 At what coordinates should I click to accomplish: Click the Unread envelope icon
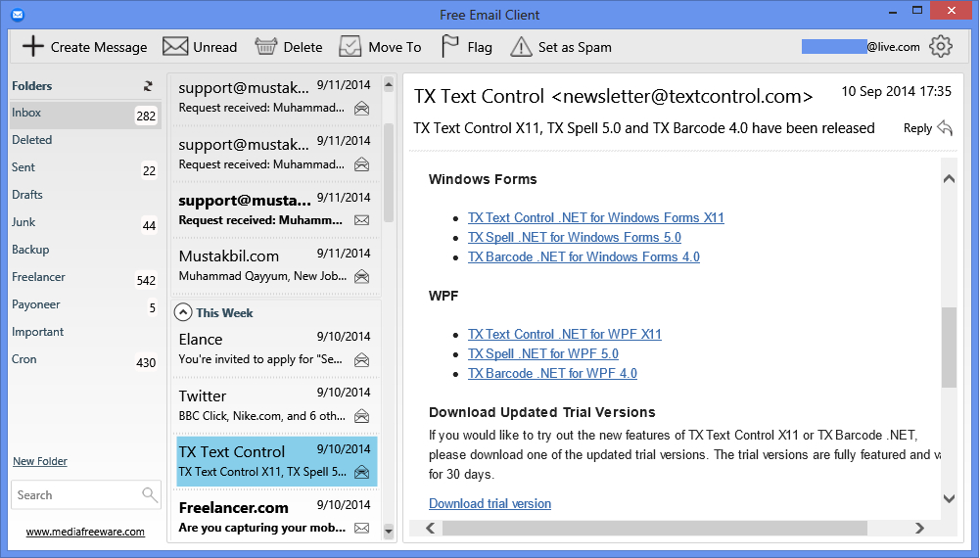click(175, 46)
